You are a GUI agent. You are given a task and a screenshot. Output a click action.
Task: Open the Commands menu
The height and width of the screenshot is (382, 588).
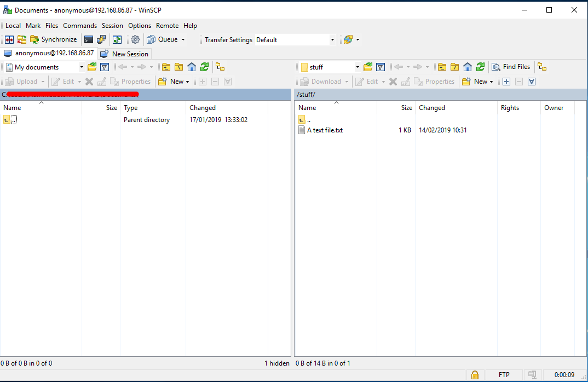[x=80, y=26]
